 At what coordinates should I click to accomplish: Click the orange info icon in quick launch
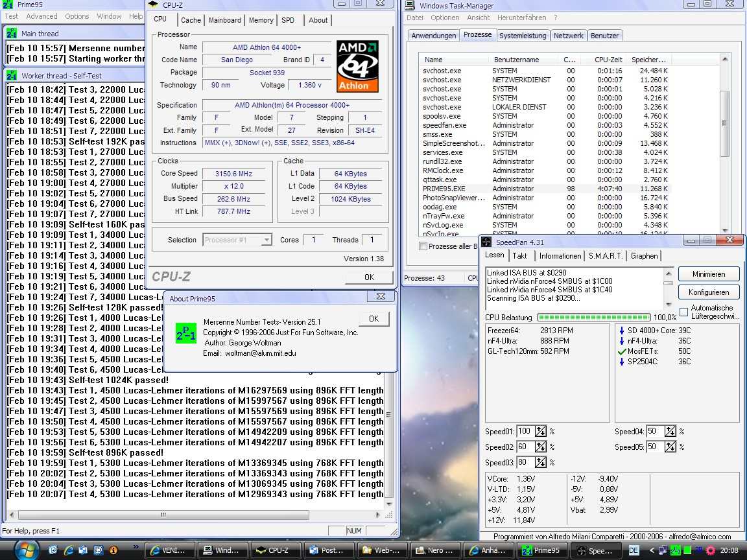113,550
